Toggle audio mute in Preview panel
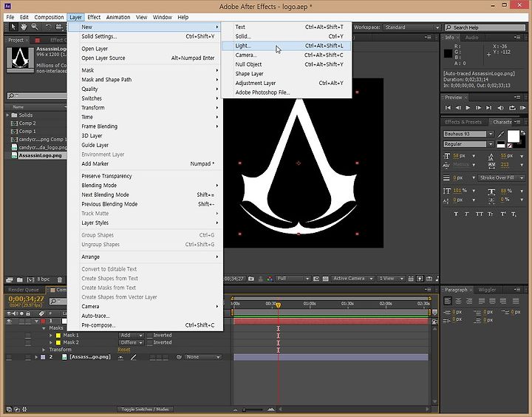Screen dimensions: 532x417 point(500,108)
